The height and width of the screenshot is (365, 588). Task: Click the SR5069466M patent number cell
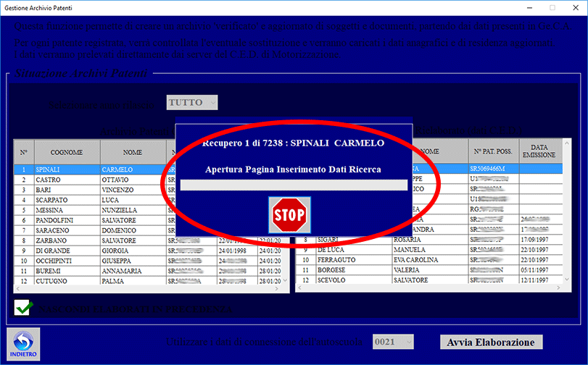494,169
